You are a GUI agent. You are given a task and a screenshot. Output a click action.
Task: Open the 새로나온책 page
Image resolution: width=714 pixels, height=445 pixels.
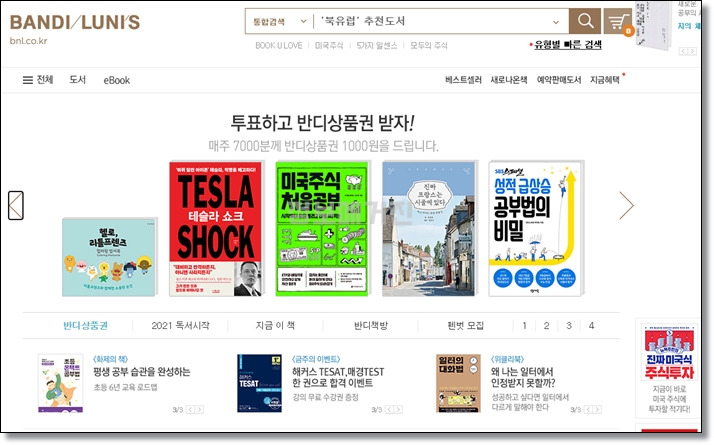[x=509, y=80]
